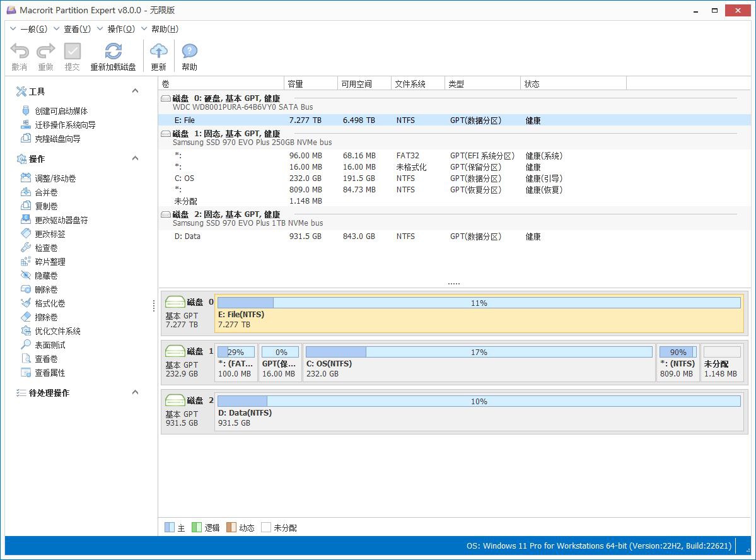Click the Update (更新) cloud icon
The image size is (756, 560).
point(159,50)
